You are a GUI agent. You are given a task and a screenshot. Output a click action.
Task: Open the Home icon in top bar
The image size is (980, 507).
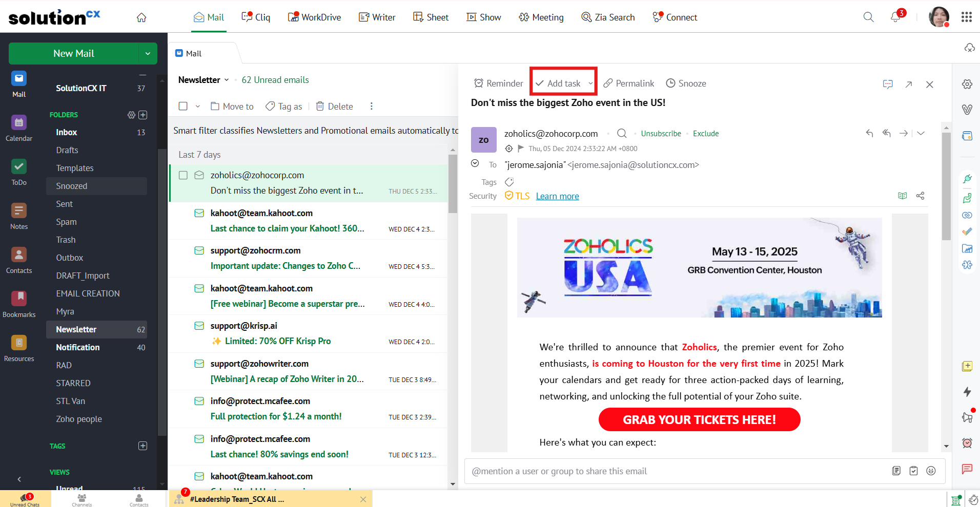pyautogui.click(x=141, y=17)
